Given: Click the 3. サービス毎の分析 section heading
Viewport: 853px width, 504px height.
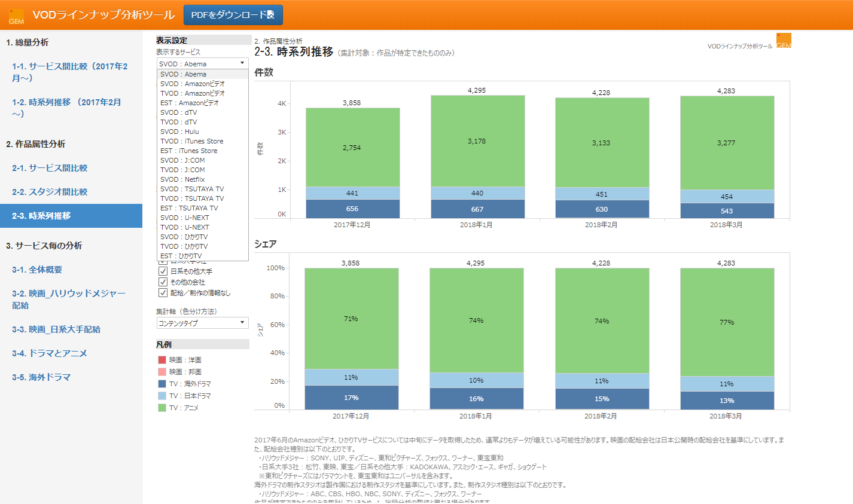Looking at the screenshot, I should 44,246.
